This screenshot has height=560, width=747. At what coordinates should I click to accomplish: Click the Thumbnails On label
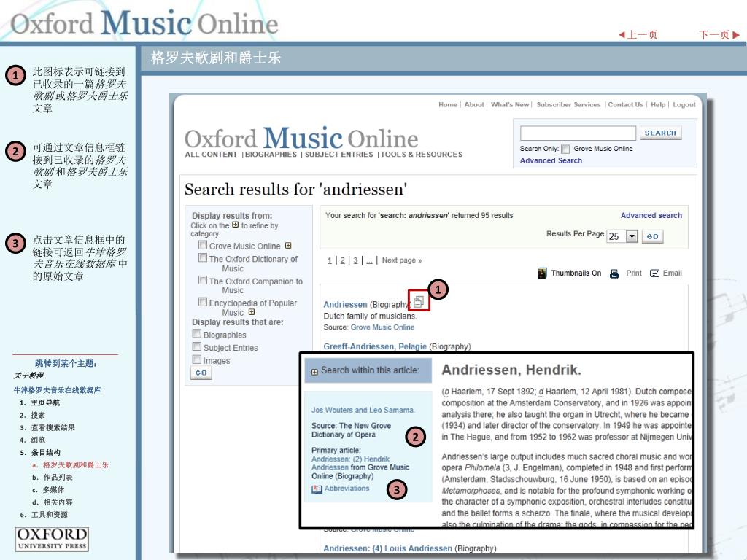[576, 273]
